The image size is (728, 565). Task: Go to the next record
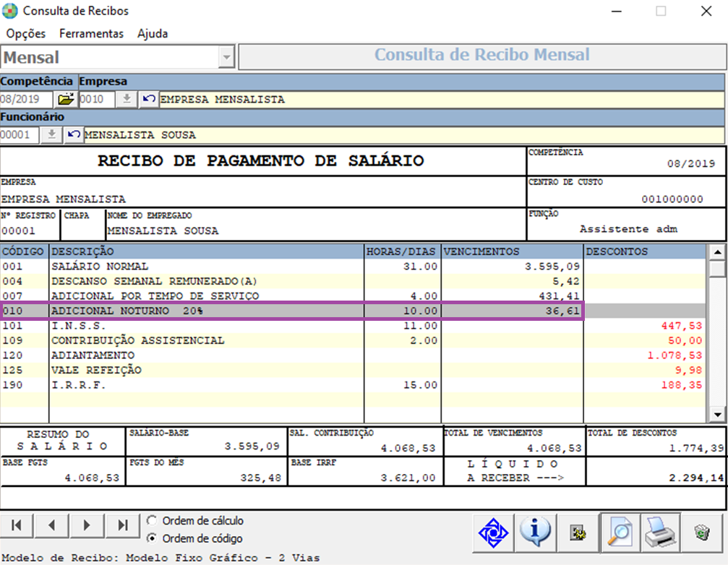87,525
